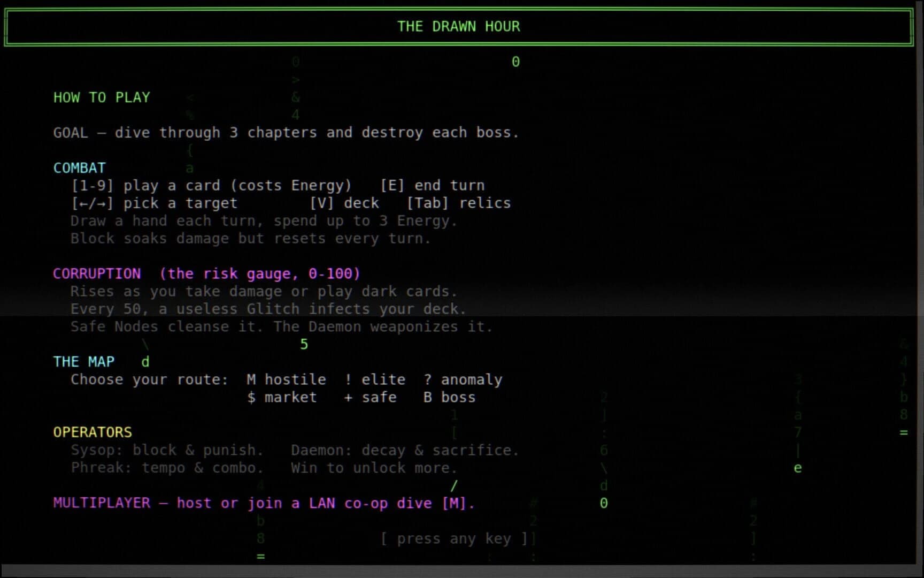Click the + safe map symbol
924x578 pixels.
click(371, 397)
